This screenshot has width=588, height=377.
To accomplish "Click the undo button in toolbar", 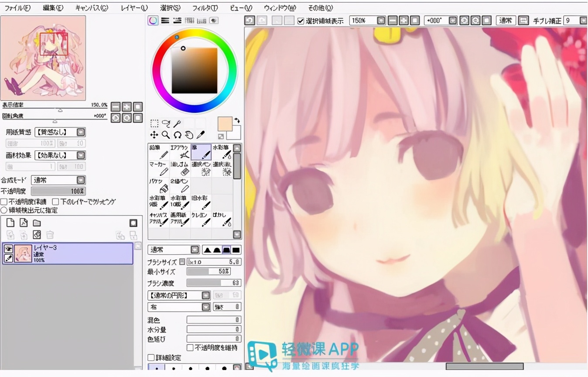I will pos(250,21).
